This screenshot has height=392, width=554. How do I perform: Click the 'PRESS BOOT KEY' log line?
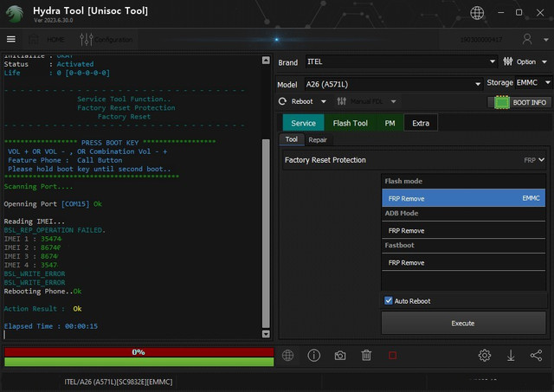(x=110, y=142)
